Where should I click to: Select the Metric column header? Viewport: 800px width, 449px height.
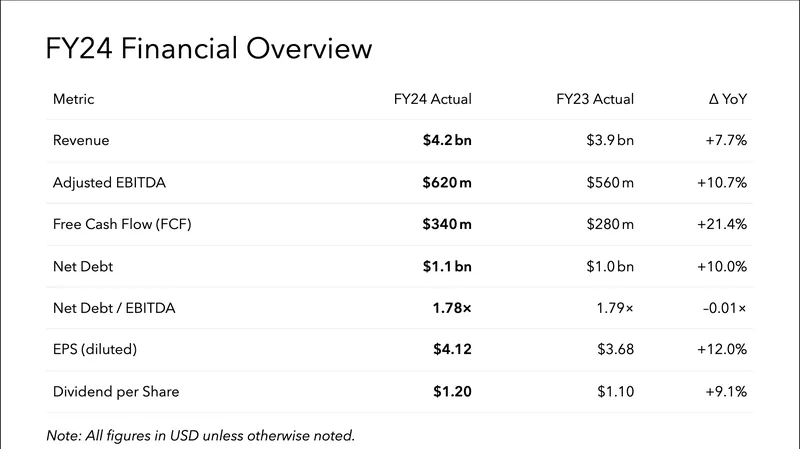point(74,99)
